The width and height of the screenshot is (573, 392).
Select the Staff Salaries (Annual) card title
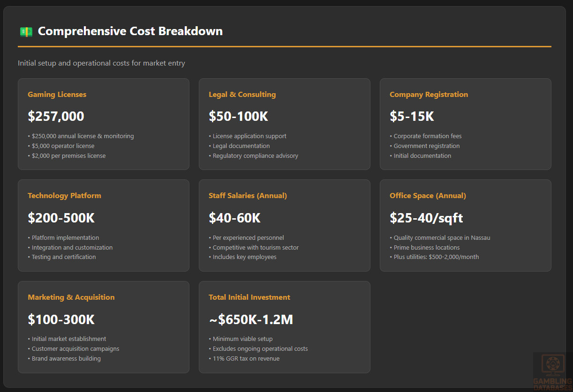248,196
